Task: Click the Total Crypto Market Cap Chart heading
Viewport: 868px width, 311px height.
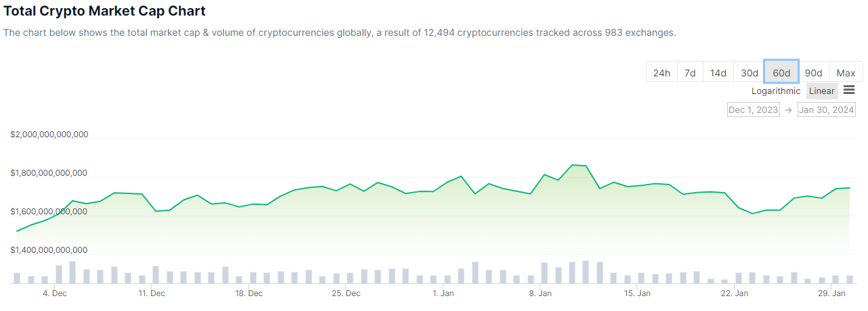Action: click(104, 11)
